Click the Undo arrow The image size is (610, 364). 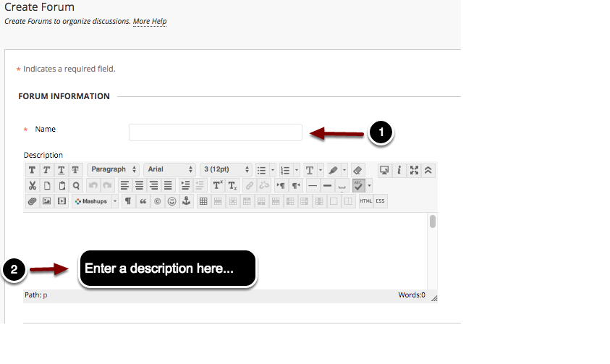(93, 185)
